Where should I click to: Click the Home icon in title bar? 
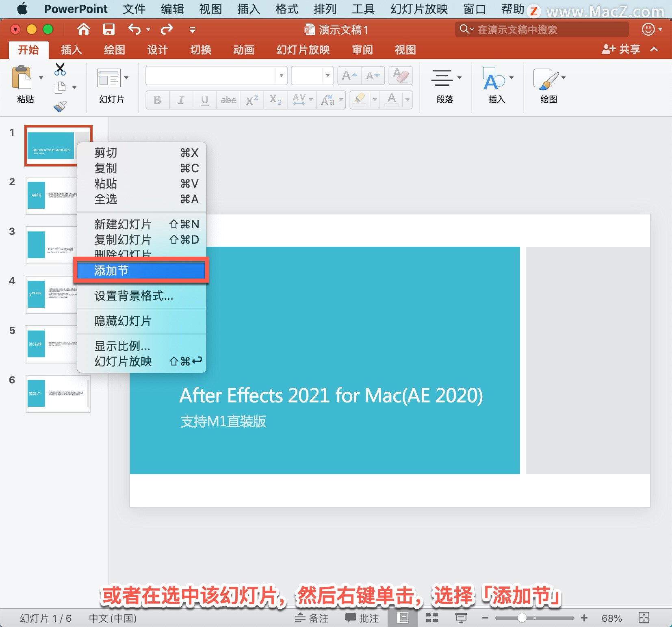tap(83, 29)
